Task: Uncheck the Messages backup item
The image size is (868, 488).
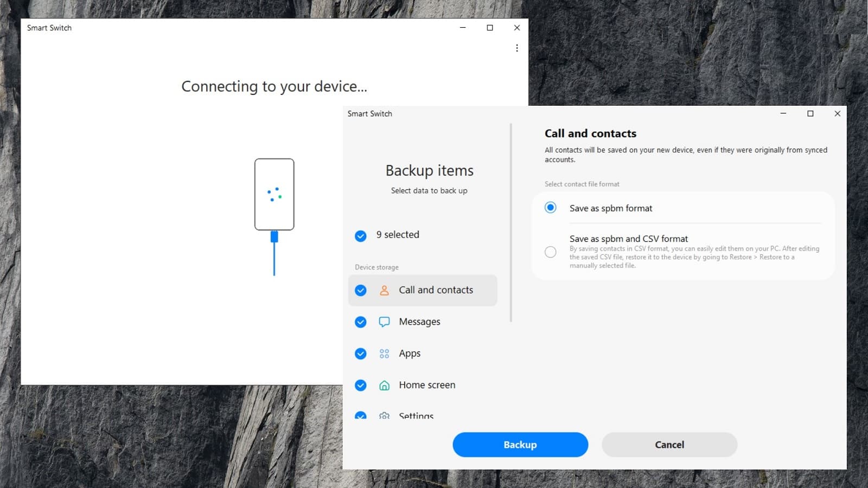Action: pyautogui.click(x=360, y=322)
